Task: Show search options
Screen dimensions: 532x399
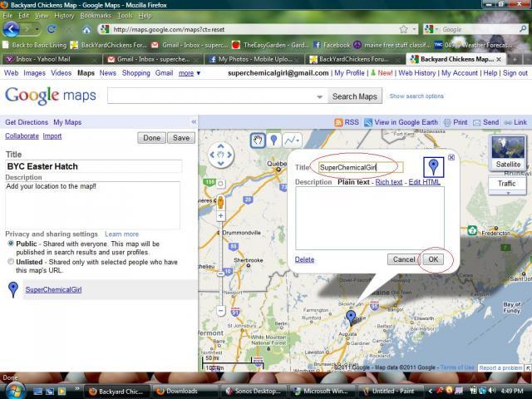Action: coord(416,96)
